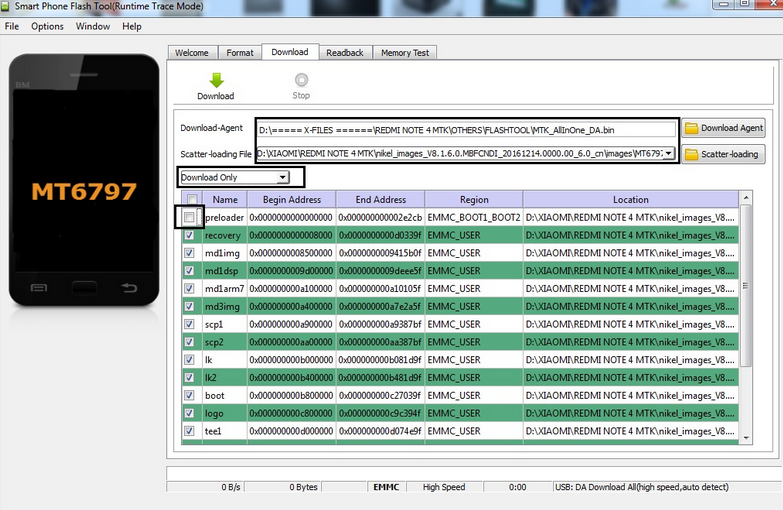Click the Smart Phone Flash Tool title icon
Viewport: 783px width, 510px height.
tap(5, 6)
